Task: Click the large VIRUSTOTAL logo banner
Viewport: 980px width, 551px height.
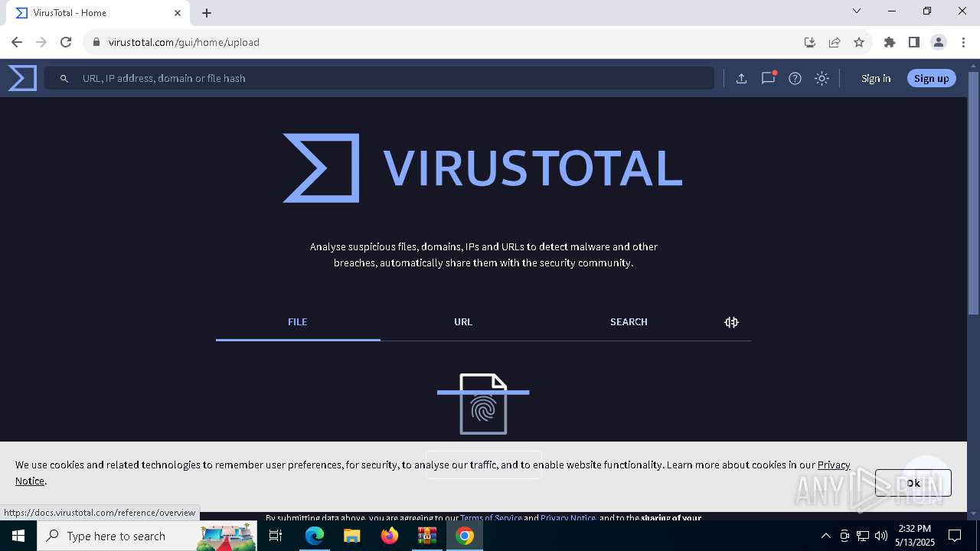Action: (x=482, y=168)
